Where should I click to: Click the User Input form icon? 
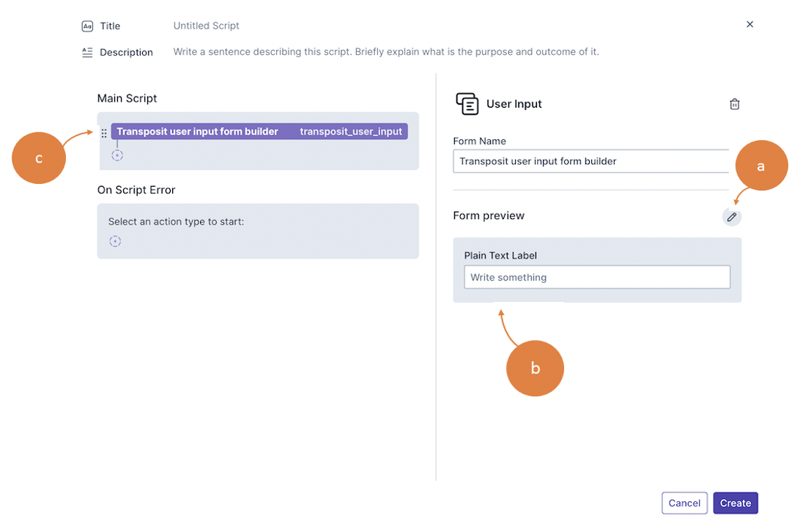click(467, 104)
